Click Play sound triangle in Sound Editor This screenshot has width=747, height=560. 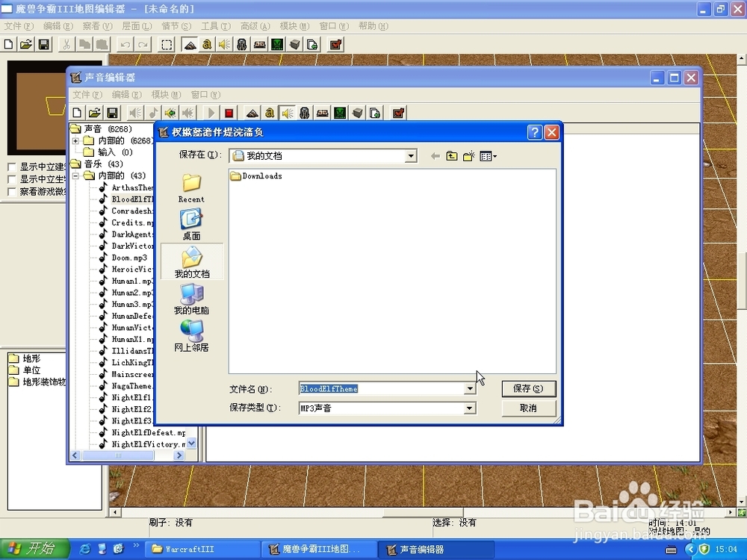pyautogui.click(x=211, y=113)
